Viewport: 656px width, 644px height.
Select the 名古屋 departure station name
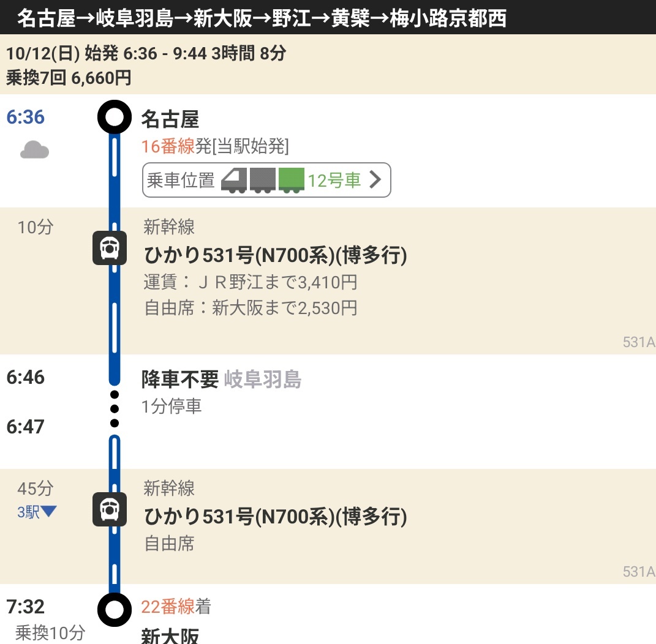coord(170,119)
